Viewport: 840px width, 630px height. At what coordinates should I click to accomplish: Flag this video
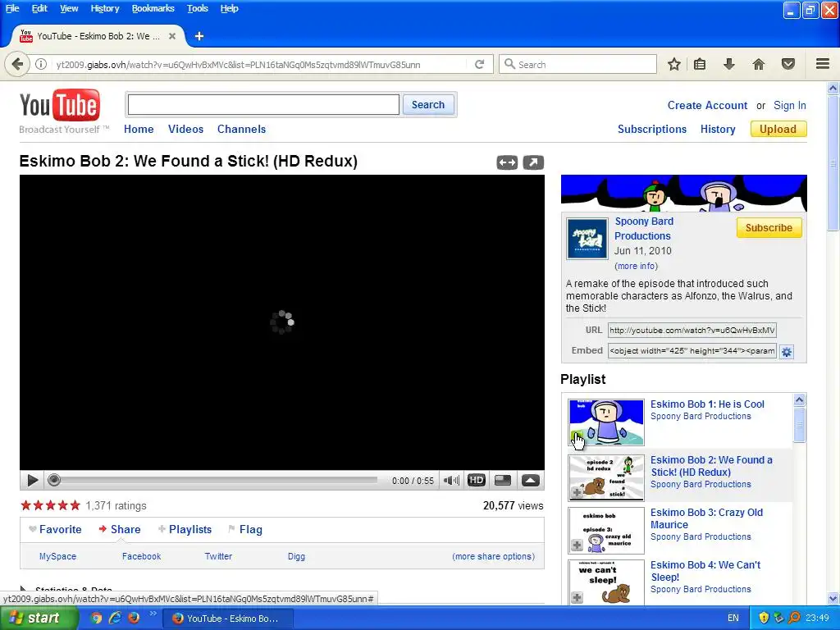point(245,529)
